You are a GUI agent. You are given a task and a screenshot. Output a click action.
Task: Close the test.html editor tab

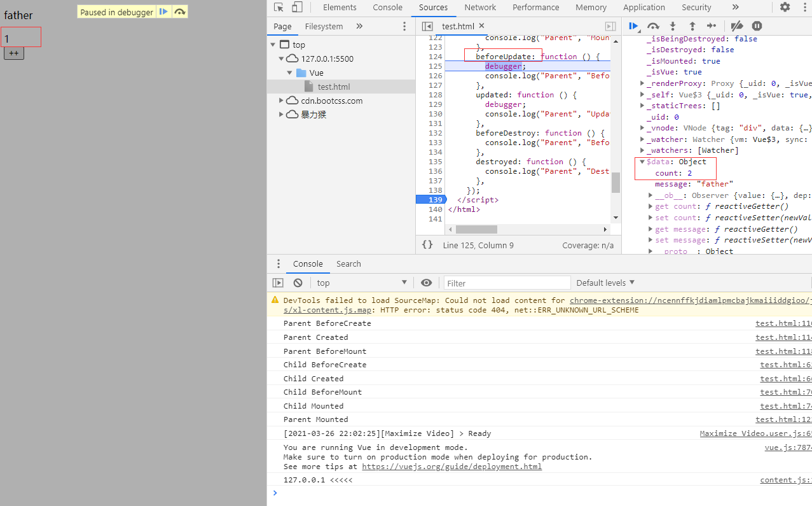(x=481, y=26)
